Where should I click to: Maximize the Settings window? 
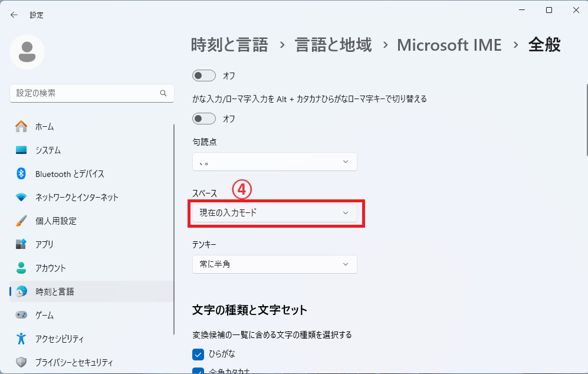[x=549, y=10]
